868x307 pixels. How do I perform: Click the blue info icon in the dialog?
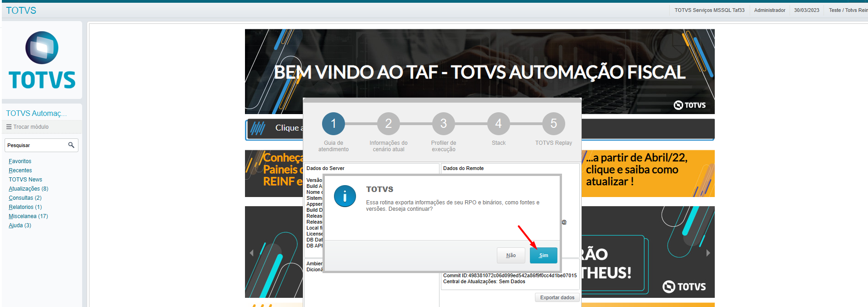tap(345, 196)
